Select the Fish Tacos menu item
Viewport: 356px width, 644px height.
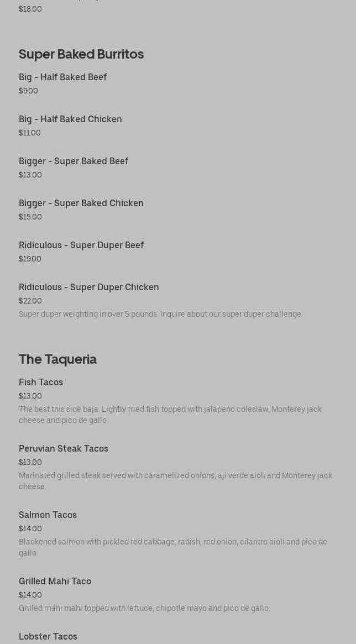point(41,383)
